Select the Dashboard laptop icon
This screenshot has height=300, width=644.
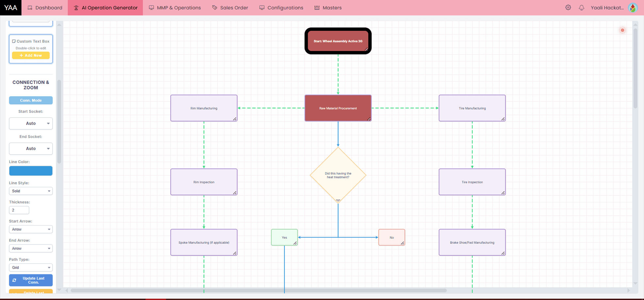click(x=29, y=7)
